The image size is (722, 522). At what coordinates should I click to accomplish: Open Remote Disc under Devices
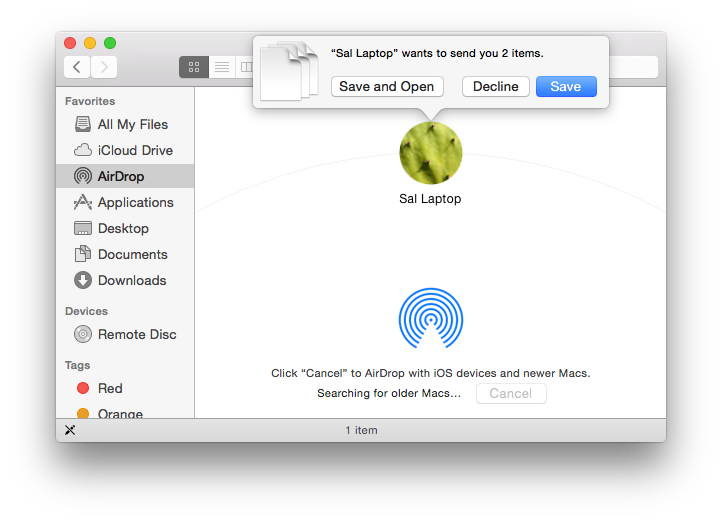(125, 334)
